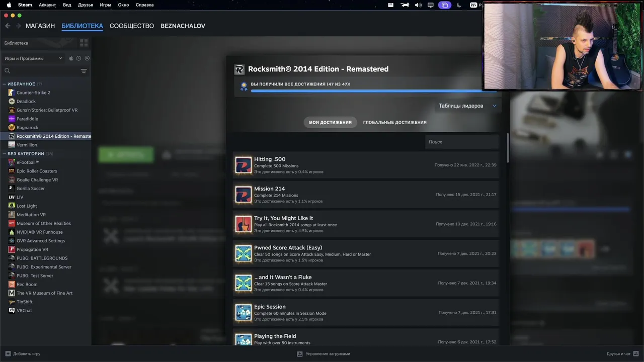The width and height of the screenshot is (644, 362).
Task: Click the Hitting .500 achievement icon
Action: click(244, 165)
